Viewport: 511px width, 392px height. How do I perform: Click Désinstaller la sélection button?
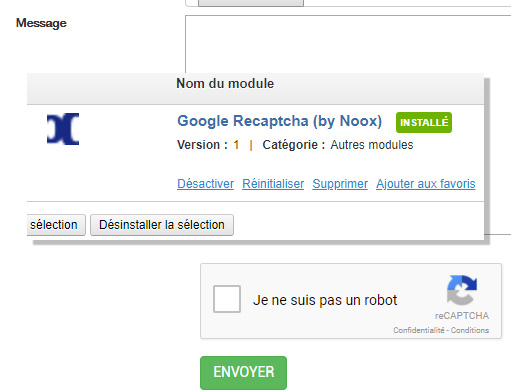162,225
